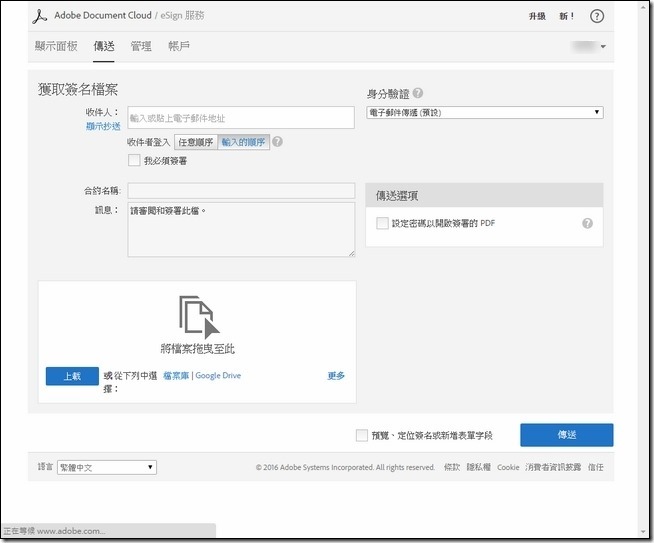Click the 合約名稱 input field
Image resolution: width=654 pixels, height=543 pixels.
point(241,191)
